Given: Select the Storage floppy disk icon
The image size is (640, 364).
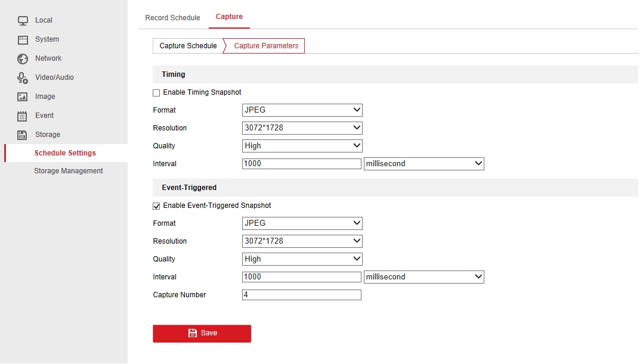Looking at the screenshot, I should tap(23, 135).
